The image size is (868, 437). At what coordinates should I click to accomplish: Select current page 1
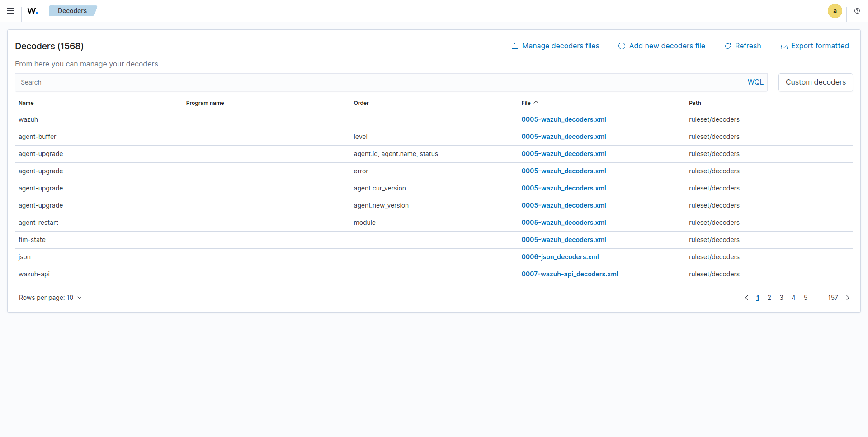758,298
